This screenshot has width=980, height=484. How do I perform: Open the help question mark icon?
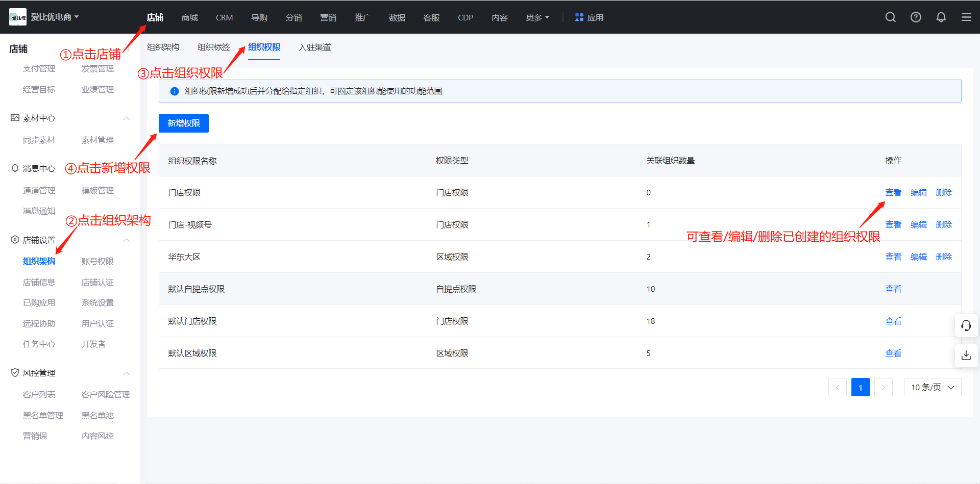[916, 17]
